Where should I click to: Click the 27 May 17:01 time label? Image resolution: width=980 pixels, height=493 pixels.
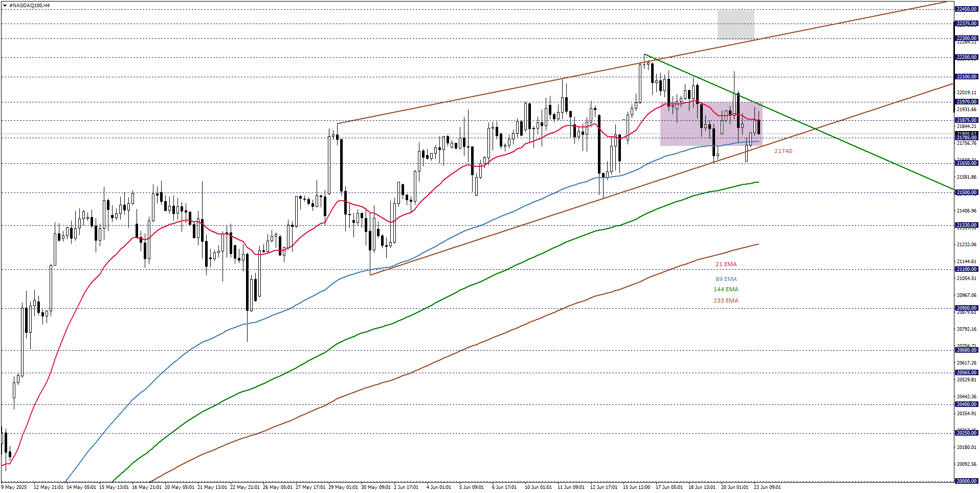point(310,487)
